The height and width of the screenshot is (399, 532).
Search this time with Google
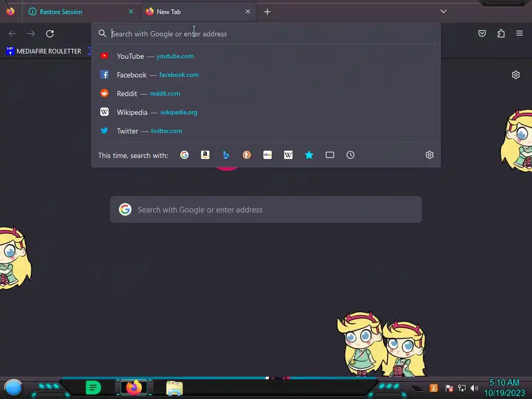coord(184,155)
